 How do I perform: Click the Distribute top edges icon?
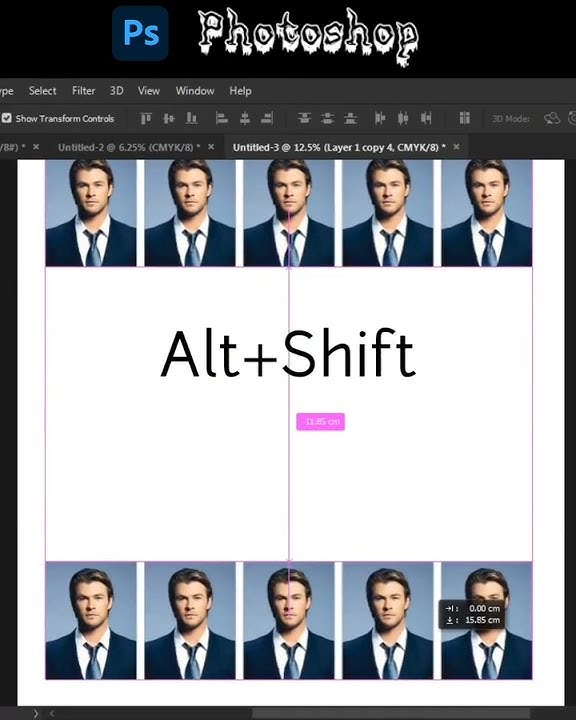pos(304,118)
